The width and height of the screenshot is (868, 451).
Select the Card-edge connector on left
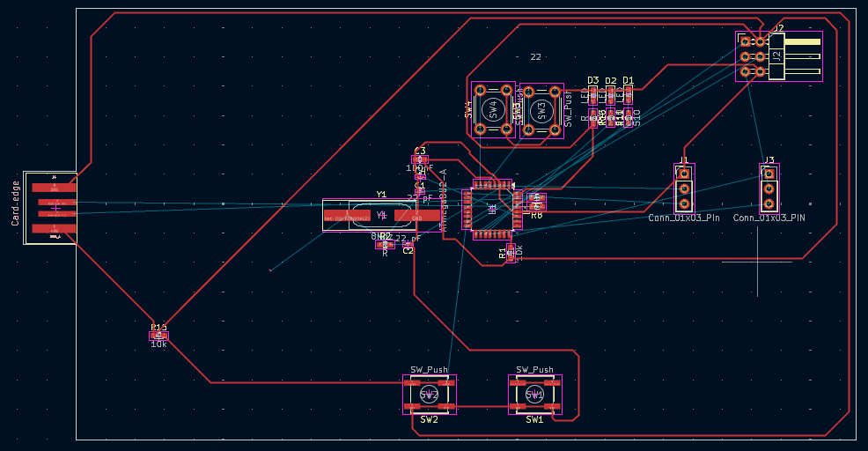pos(50,208)
